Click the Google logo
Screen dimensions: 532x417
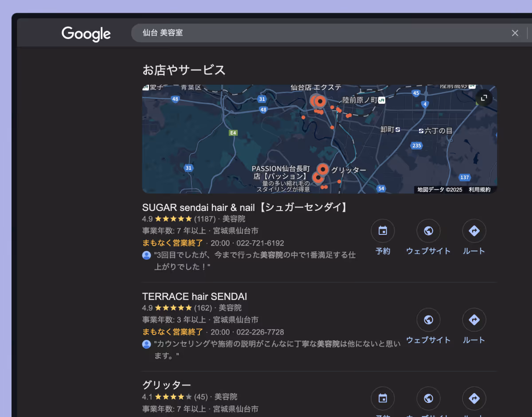pos(86,34)
